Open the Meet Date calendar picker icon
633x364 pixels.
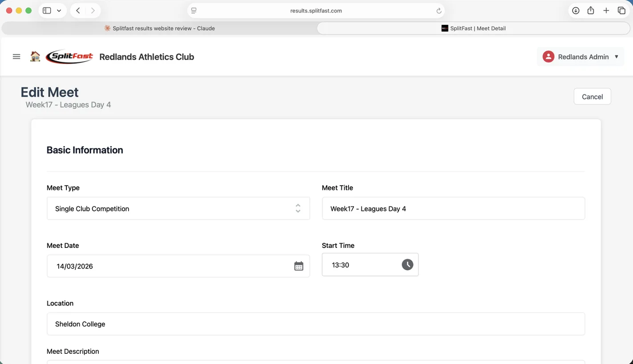pos(299,266)
